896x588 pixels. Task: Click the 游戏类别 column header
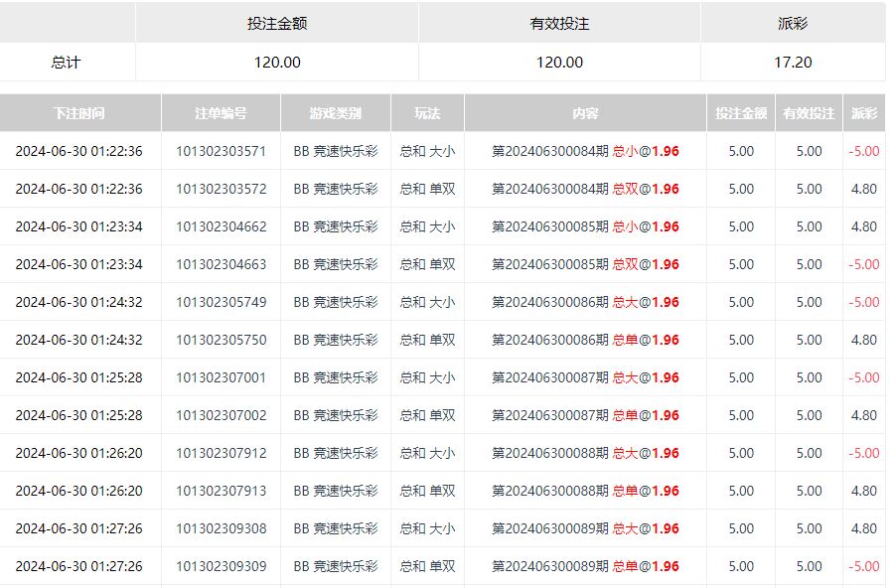point(335,113)
